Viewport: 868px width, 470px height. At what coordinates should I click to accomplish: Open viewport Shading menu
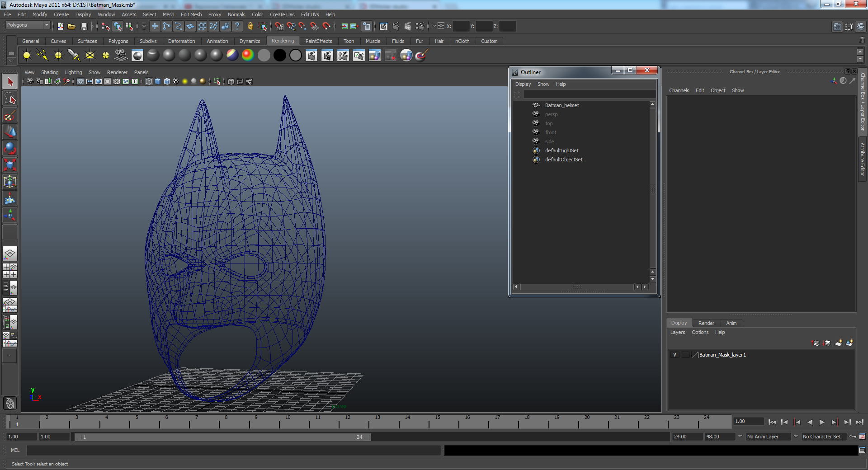coord(50,72)
